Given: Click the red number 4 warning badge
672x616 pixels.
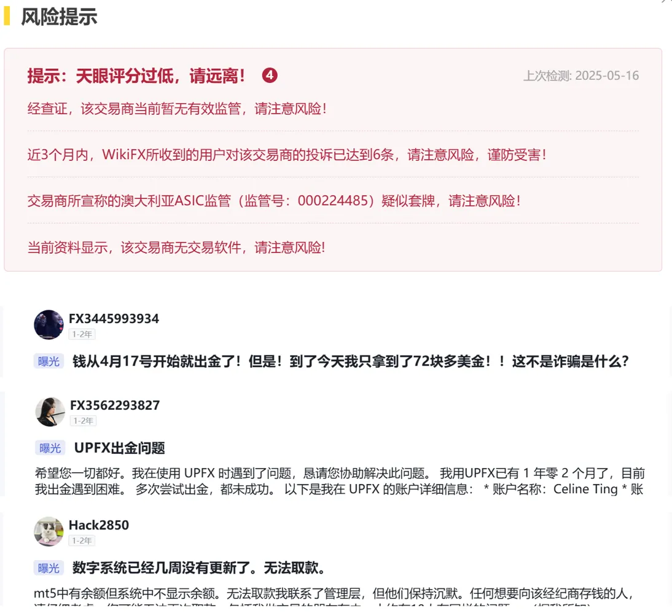Looking at the screenshot, I should 270,76.
